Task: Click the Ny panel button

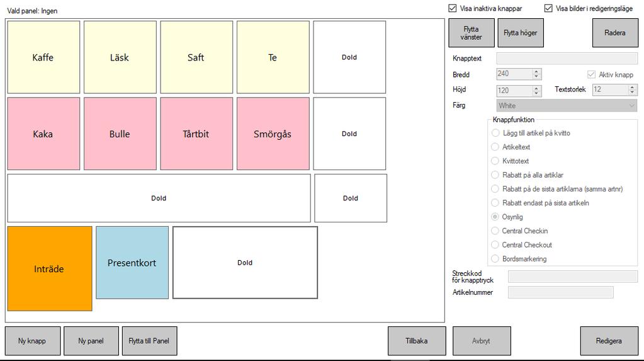Action: tap(91, 341)
